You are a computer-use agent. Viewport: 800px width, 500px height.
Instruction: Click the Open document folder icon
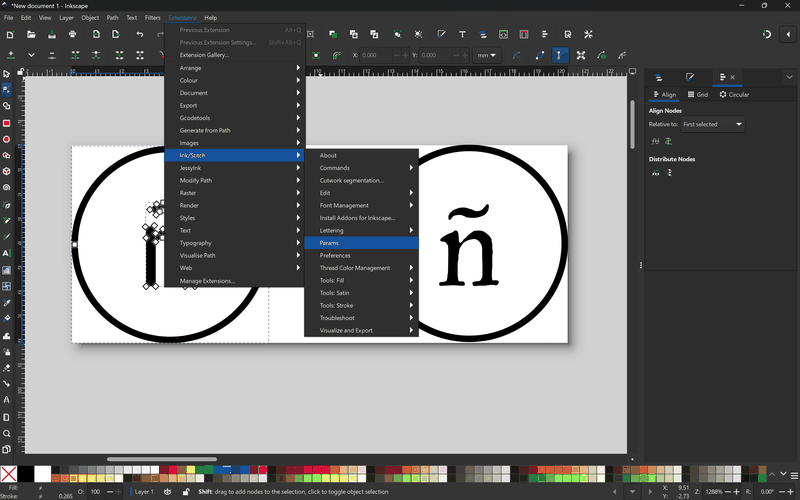point(31,34)
